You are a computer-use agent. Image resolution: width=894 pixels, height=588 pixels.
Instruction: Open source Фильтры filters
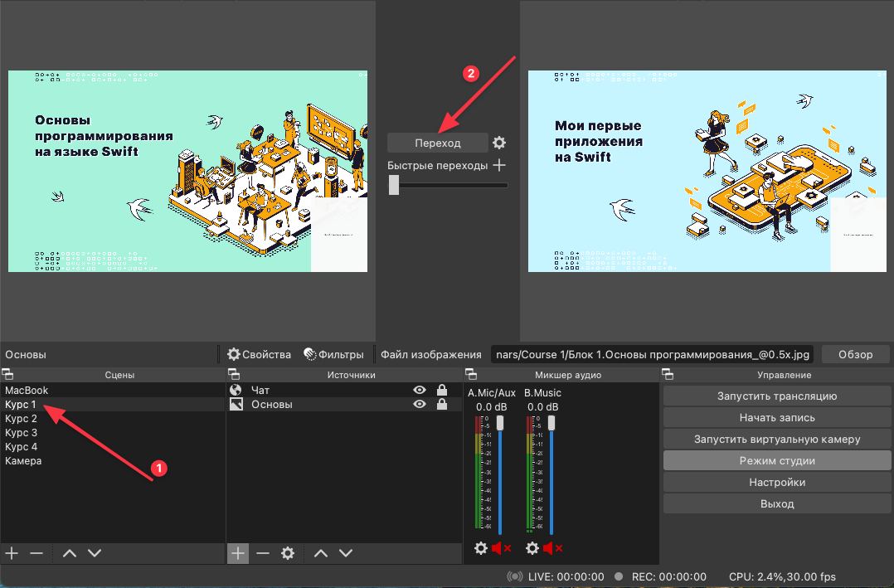click(333, 354)
